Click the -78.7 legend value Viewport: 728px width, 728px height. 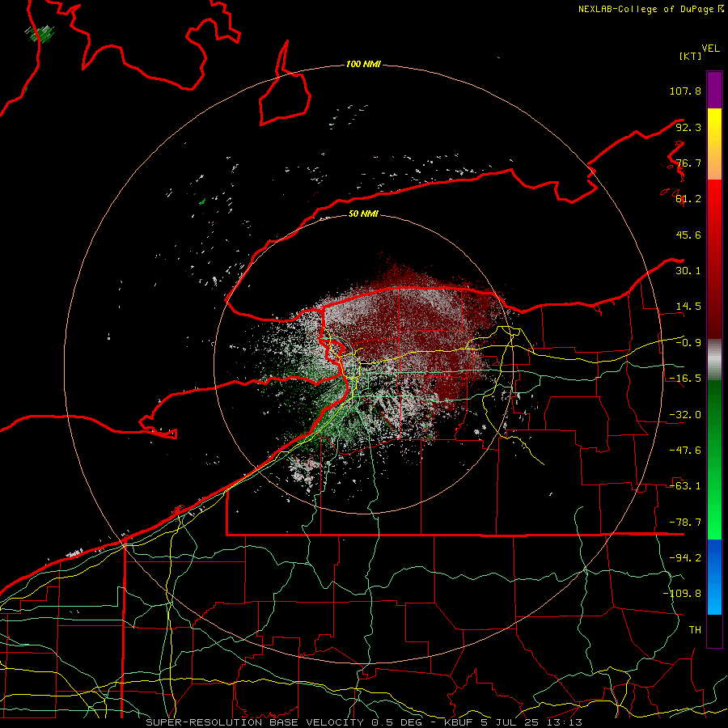685,523
